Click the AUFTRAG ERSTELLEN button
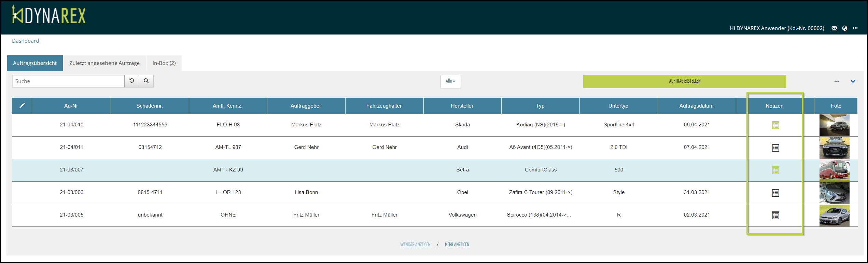868x263 pixels. coord(684,81)
